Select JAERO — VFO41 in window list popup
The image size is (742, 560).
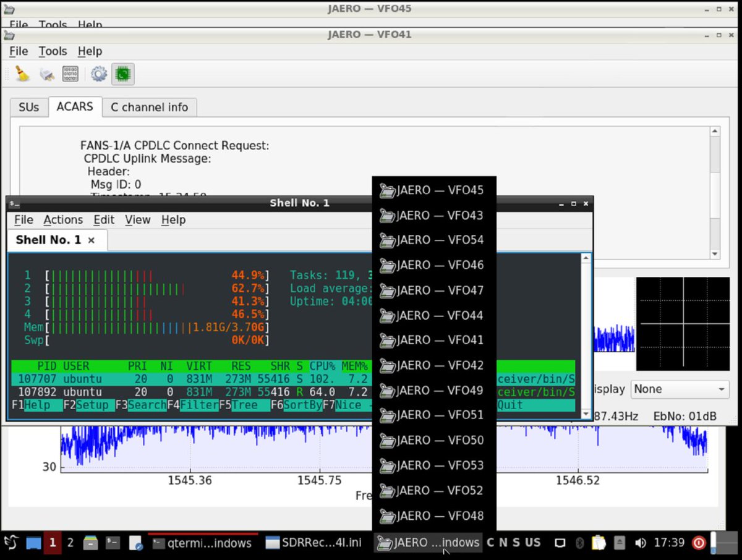point(434,340)
